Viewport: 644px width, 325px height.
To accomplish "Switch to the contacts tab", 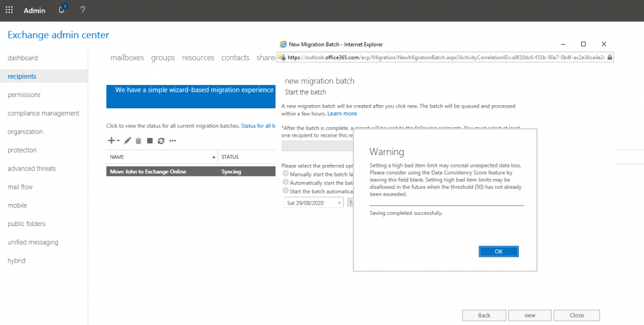I will click(x=235, y=57).
